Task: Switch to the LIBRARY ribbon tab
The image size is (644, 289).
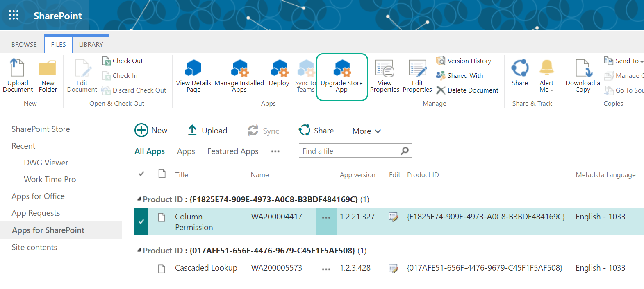Action: click(x=91, y=44)
